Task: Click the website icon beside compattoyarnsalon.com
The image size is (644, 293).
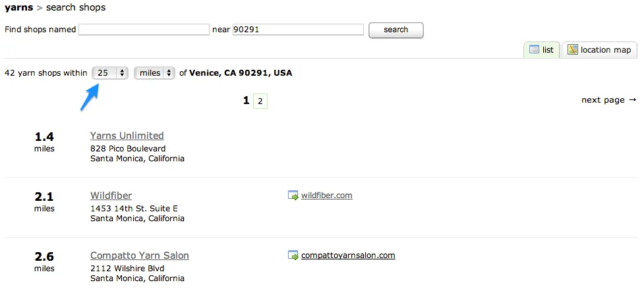Action: pyautogui.click(x=293, y=255)
